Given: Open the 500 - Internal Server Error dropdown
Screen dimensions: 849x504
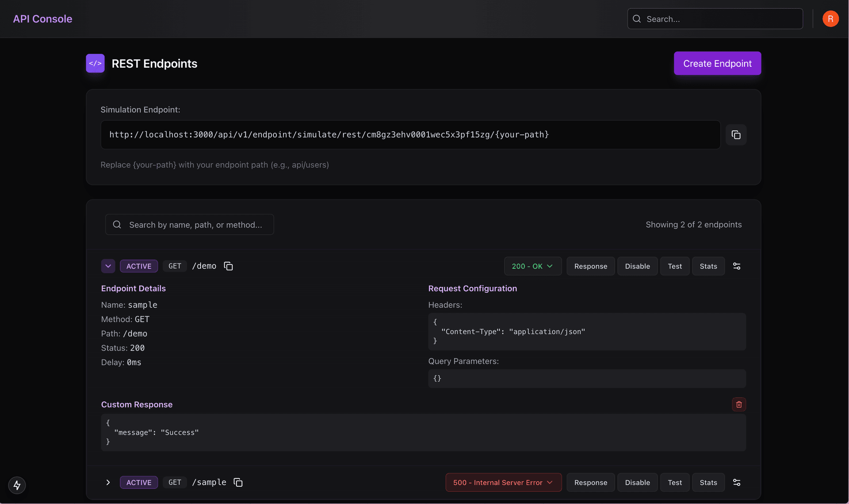Looking at the screenshot, I should point(503,482).
